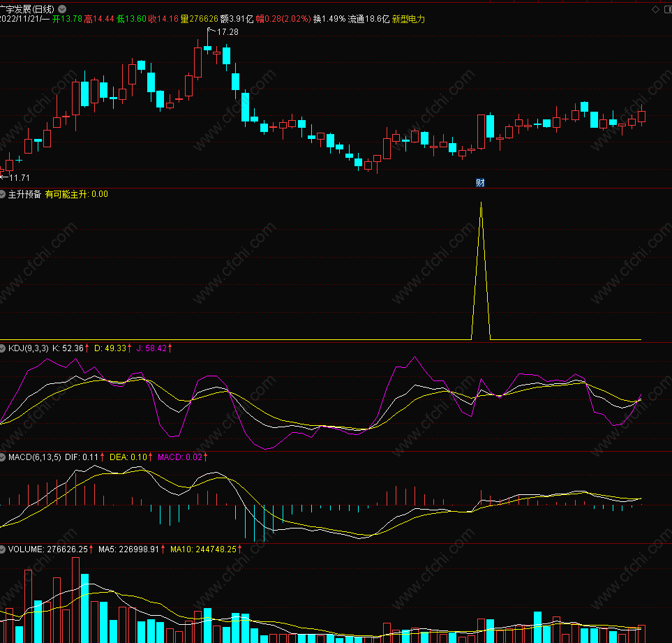672x643 pixels.
Task: Open the dropdown next to 广宇发展(日线) title
Action: click(x=62, y=8)
